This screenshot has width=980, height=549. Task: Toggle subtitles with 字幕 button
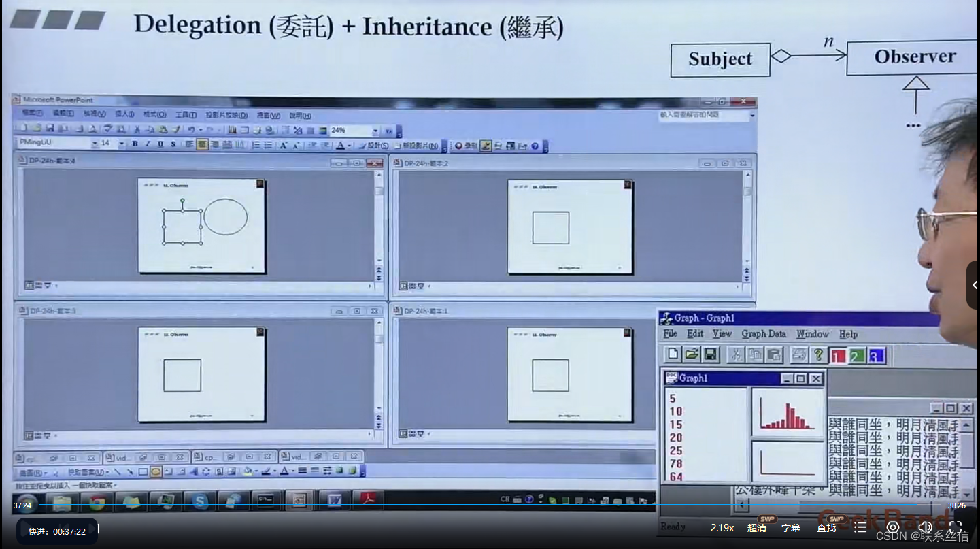[x=791, y=528]
